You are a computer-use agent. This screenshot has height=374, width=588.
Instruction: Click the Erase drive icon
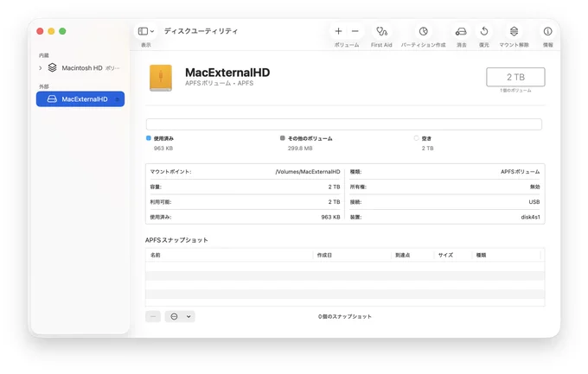click(461, 31)
